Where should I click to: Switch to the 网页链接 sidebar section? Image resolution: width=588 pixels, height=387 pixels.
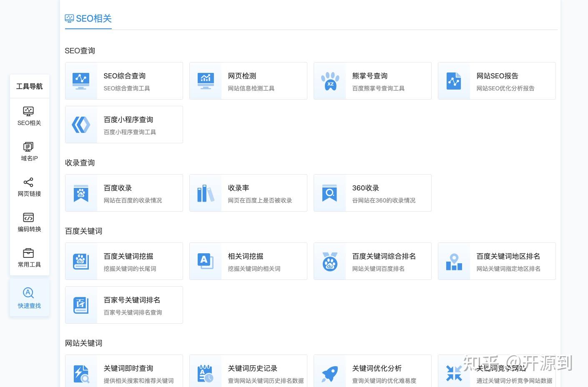coord(29,187)
